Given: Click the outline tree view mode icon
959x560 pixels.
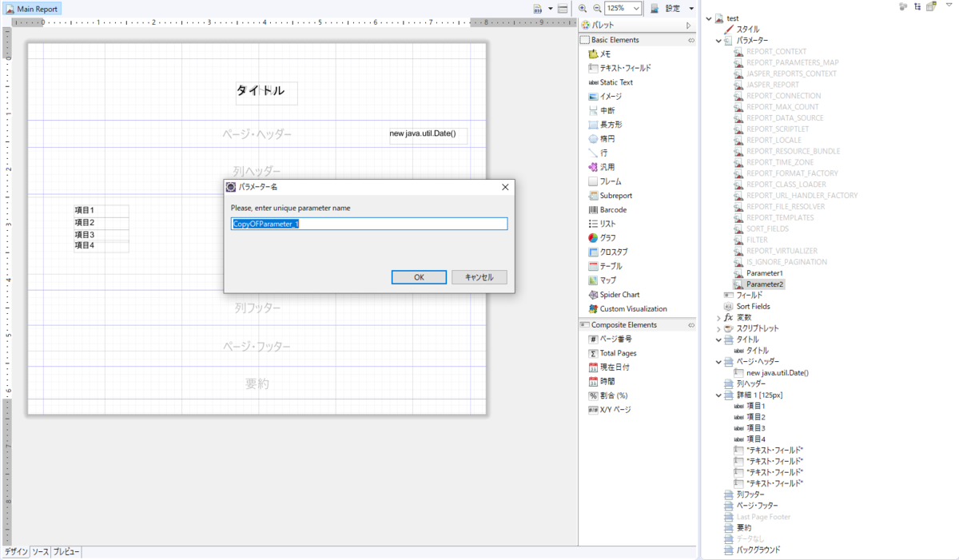Looking at the screenshot, I should pyautogui.click(x=917, y=6).
